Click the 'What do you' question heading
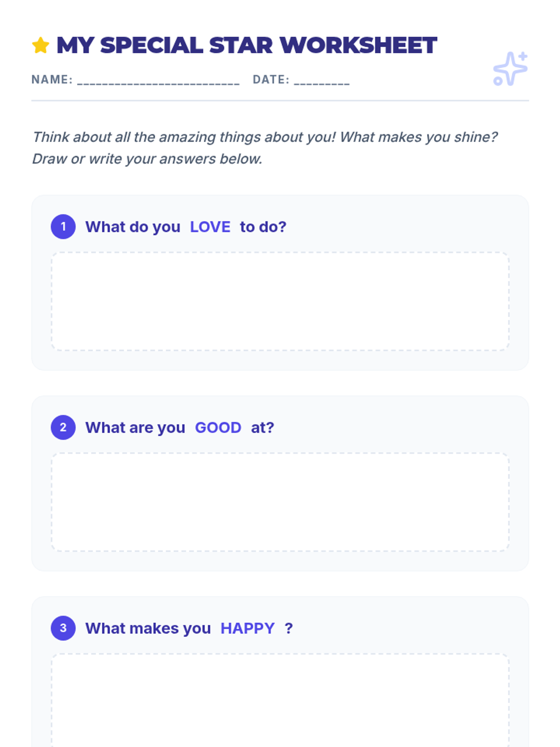 pyautogui.click(x=186, y=227)
